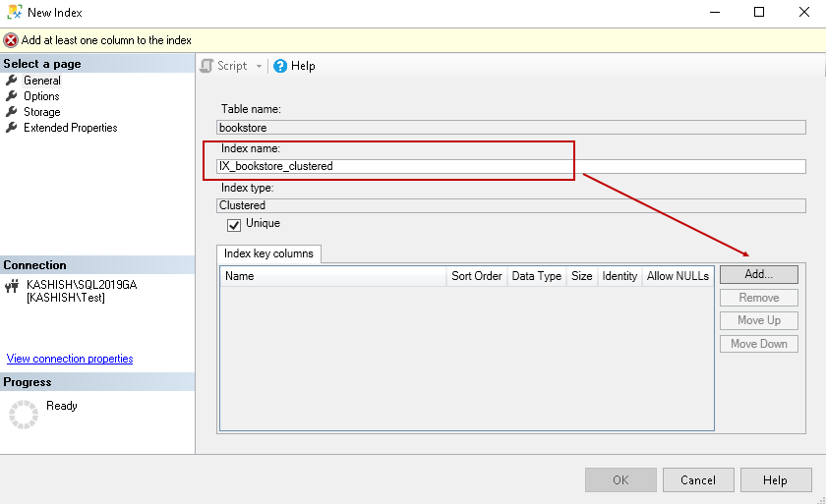Click the OK button
The height and width of the screenshot is (504, 826).
click(x=620, y=479)
